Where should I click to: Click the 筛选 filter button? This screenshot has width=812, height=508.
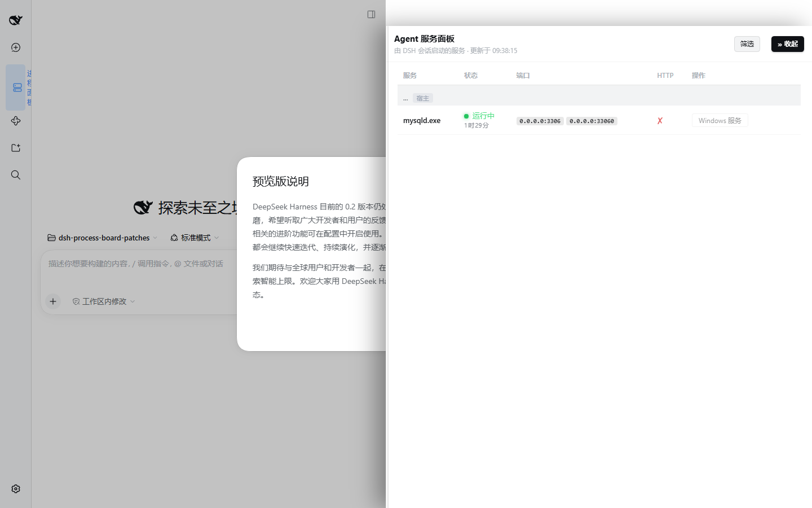(x=747, y=44)
